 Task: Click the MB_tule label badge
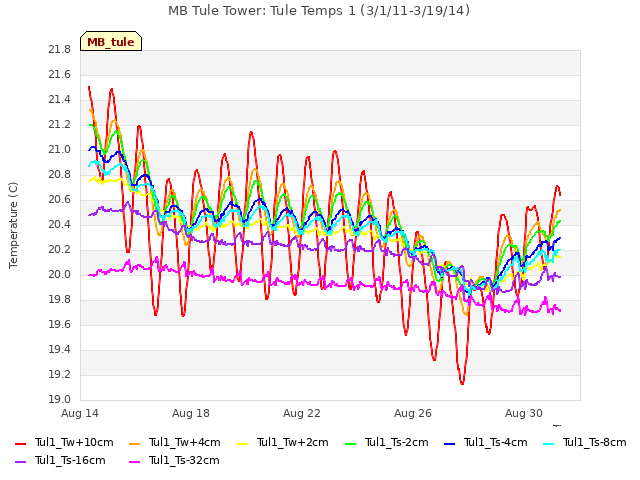tap(111, 41)
